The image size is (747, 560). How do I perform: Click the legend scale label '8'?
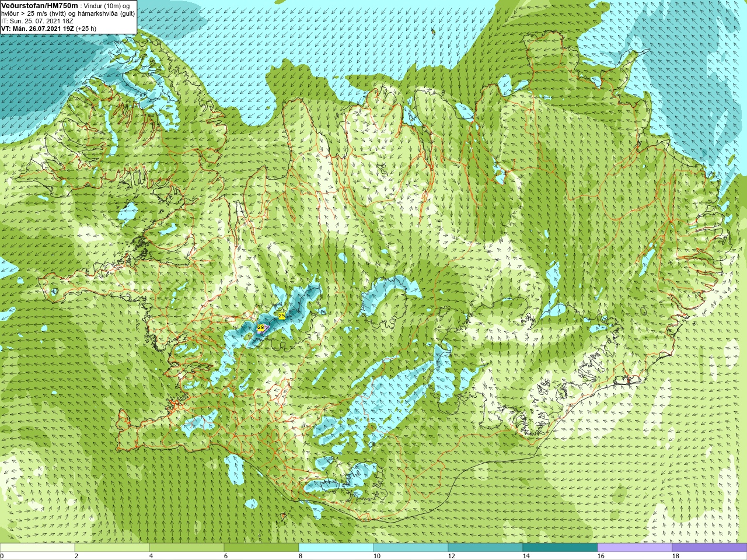(x=301, y=556)
